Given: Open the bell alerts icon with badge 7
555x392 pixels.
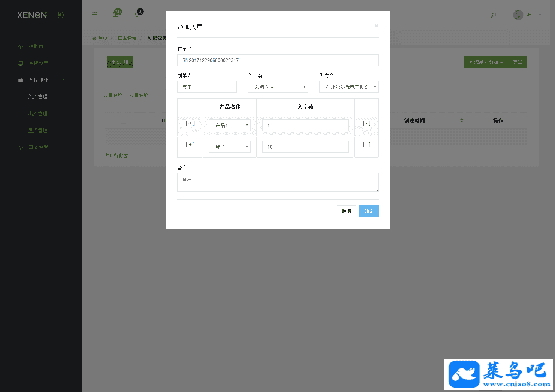Looking at the screenshot, I should 138,14.
